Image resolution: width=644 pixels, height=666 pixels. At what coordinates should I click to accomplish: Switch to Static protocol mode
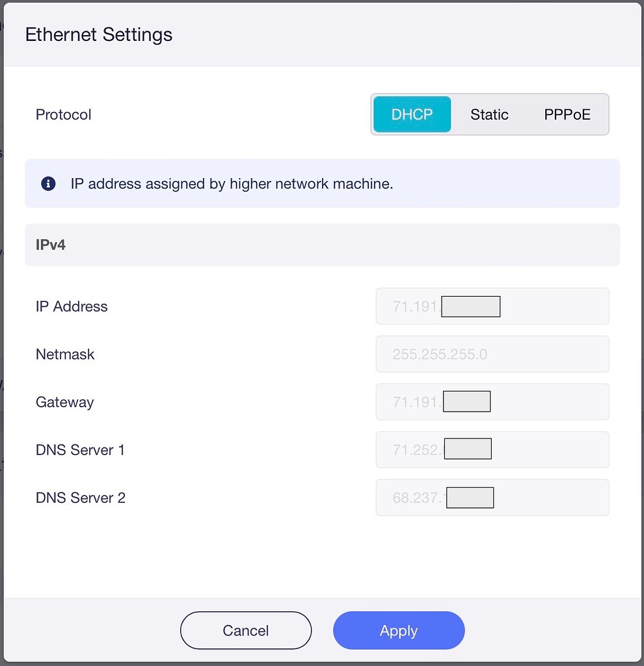[489, 114]
